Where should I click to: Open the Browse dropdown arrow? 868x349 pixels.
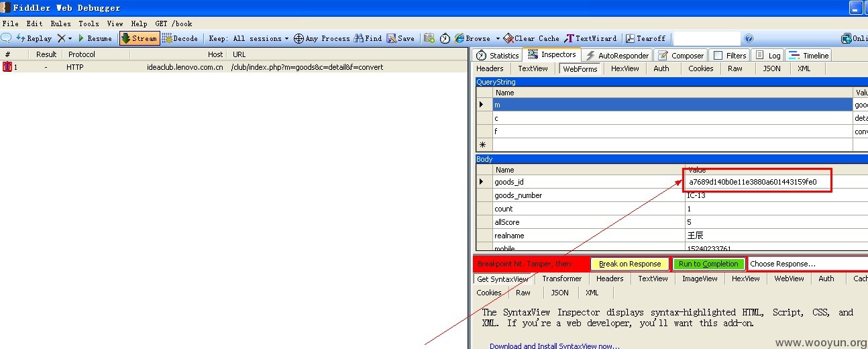[498, 38]
